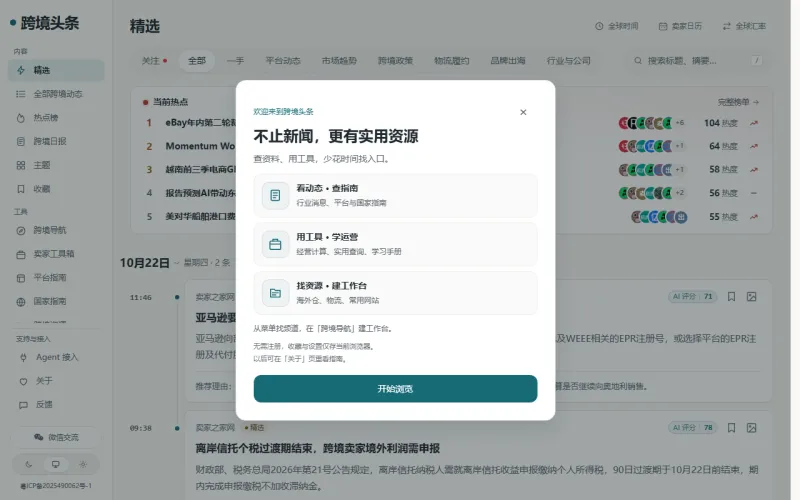Click the newspaper icon beside 跨境日报
Image resolution: width=800 pixels, height=500 pixels.
pyautogui.click(x=21, y=141)
